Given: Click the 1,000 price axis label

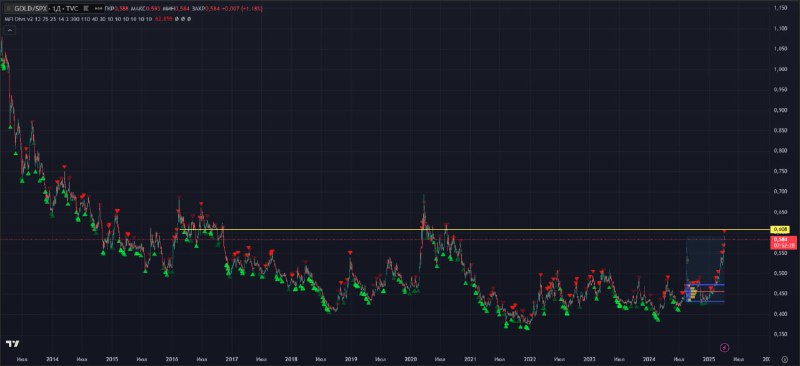Looking at the screenshot, I should (x=780, y=69).
